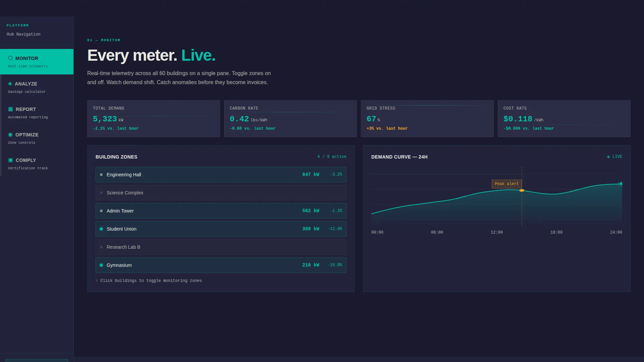
Task: Click the 24:00 axis label
Action: pos(616,232)
